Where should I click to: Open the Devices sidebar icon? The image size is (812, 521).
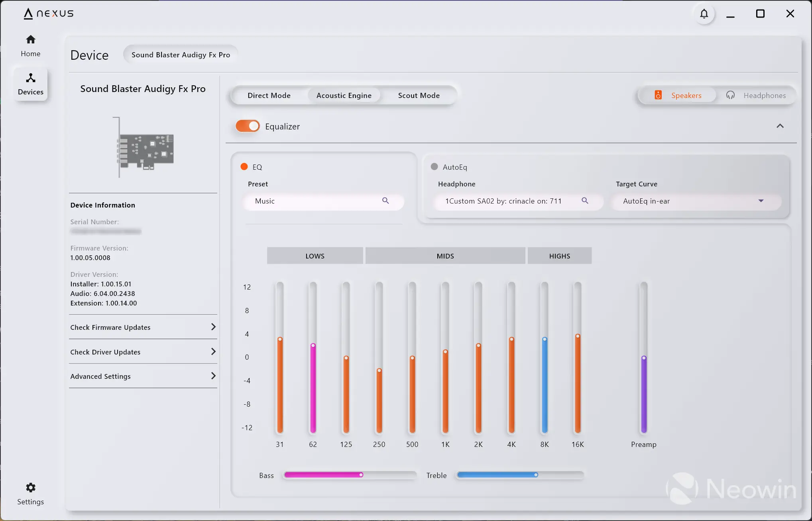[31, 84]
